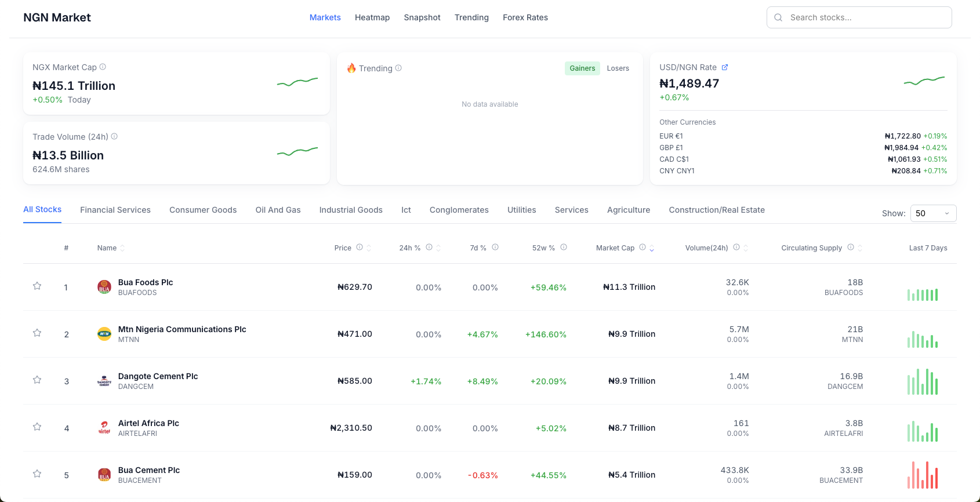This screenshot has width=980, height=502.
Task: Open USD/NGN Rate external link icon
Action: (724, 67)
